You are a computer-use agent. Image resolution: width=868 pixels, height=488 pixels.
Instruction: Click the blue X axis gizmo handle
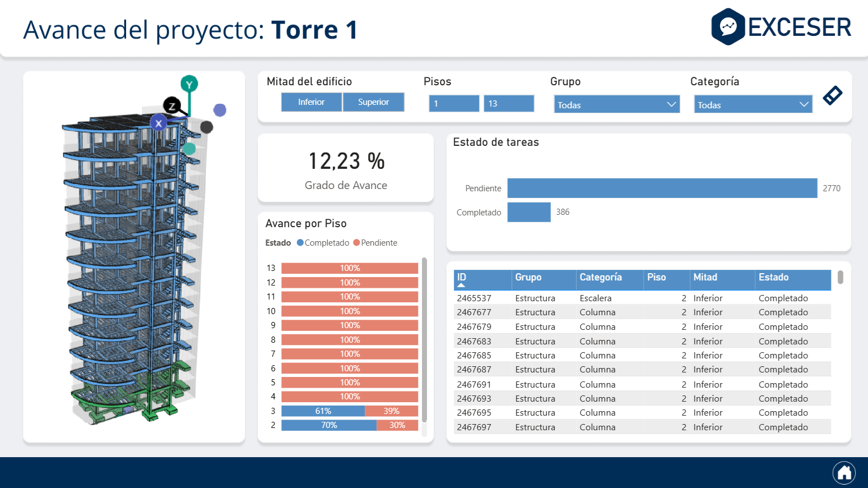[x=159, y=123]
